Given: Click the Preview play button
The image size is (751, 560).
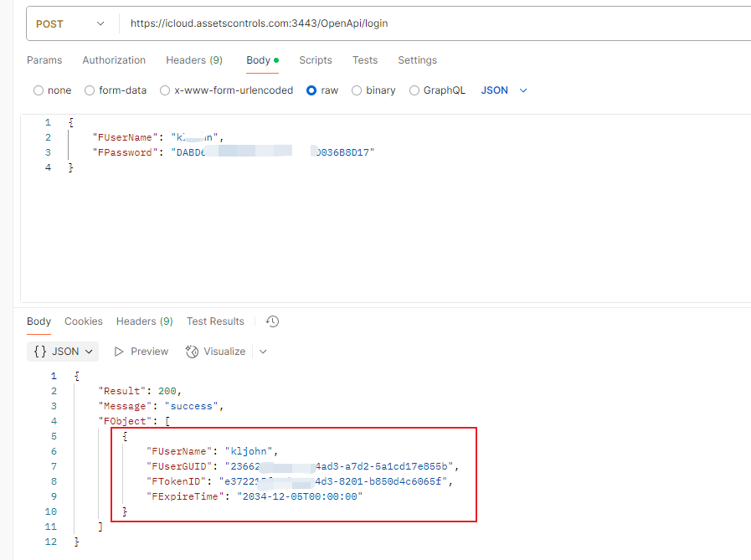Looking at the screenshot, I should (141, 352).
